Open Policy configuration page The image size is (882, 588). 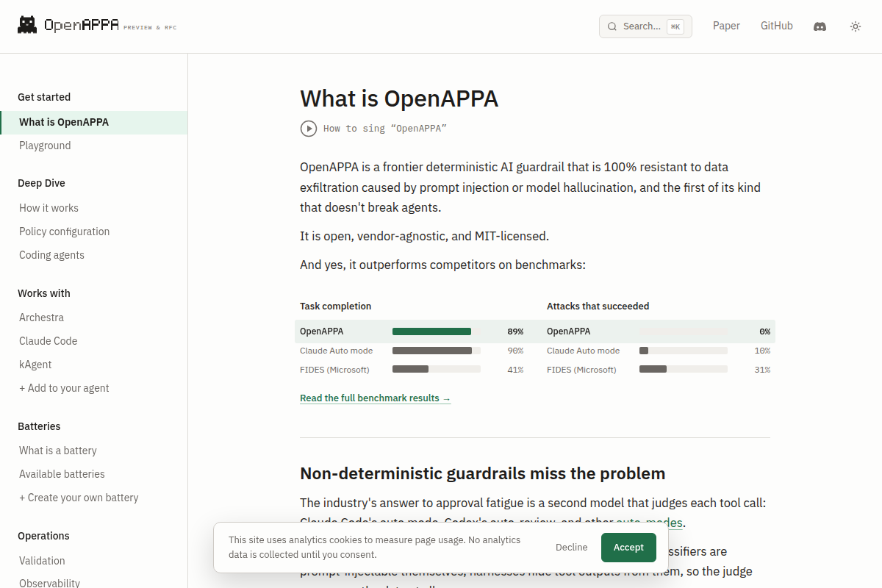pyautogui.click(x=64, y=232)
